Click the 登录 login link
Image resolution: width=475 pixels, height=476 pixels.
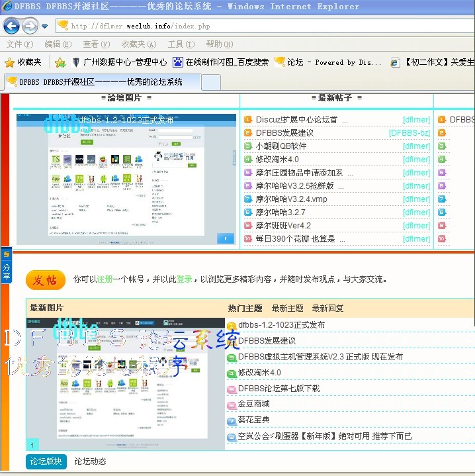184,279
